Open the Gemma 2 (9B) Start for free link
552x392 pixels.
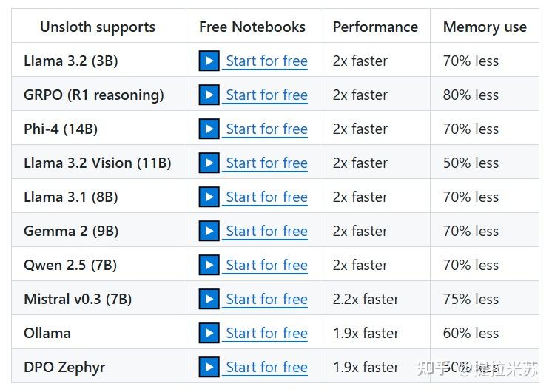pyautogui.click(x=266, y=232)
